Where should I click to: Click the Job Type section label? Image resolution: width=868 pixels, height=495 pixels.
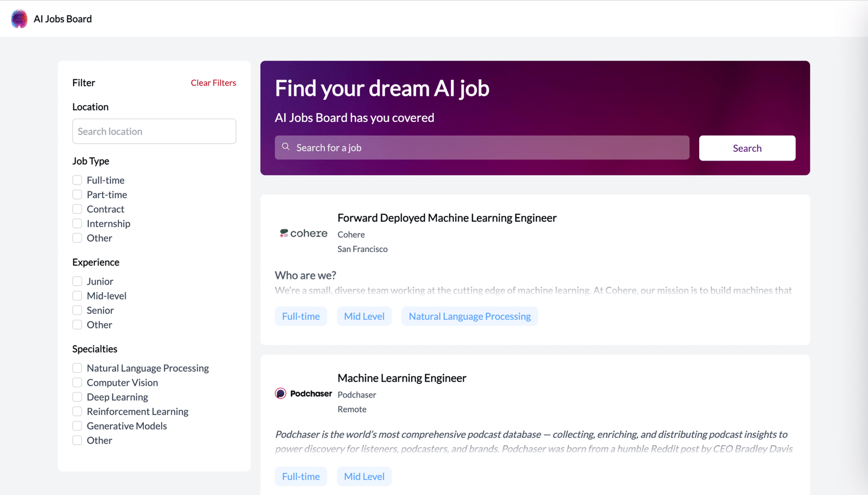pos(91,161)
